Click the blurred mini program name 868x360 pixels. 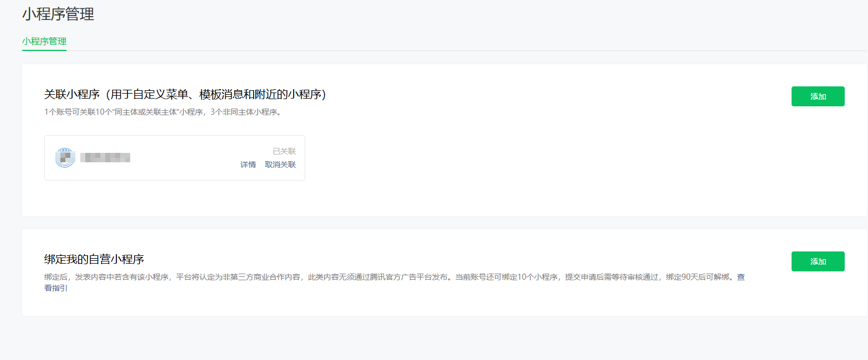(x=105, y=158)
